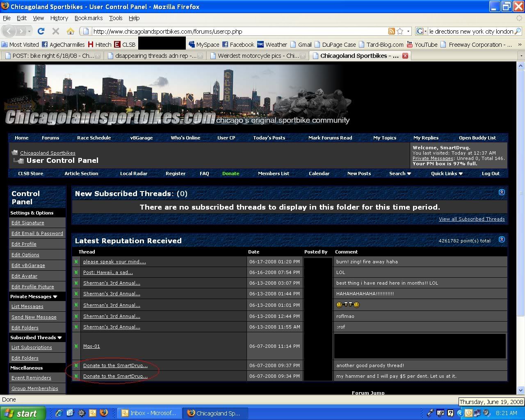Reload the page with the toolbar refresh icon
The height and width of the screenshot is (420, 525).
(41, 31)
